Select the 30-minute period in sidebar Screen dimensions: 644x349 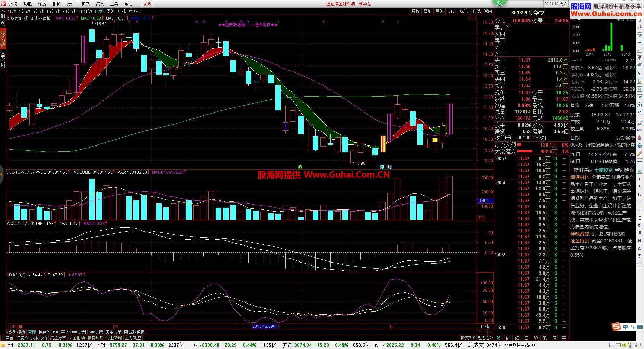point(640,202)
